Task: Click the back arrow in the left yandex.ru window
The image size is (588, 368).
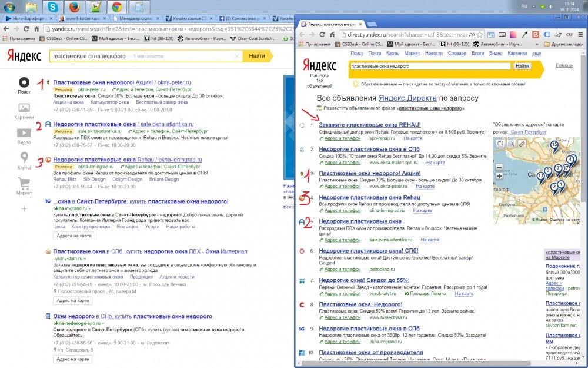Action: coord(6,29)
